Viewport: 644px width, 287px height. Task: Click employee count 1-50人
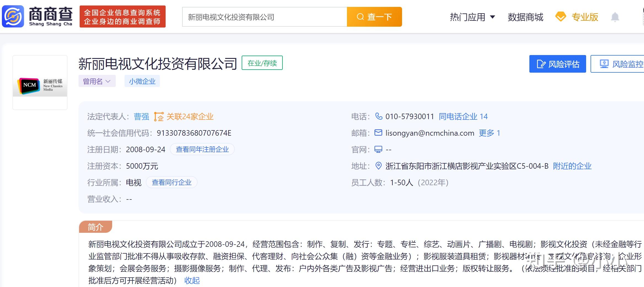point(402,183)
